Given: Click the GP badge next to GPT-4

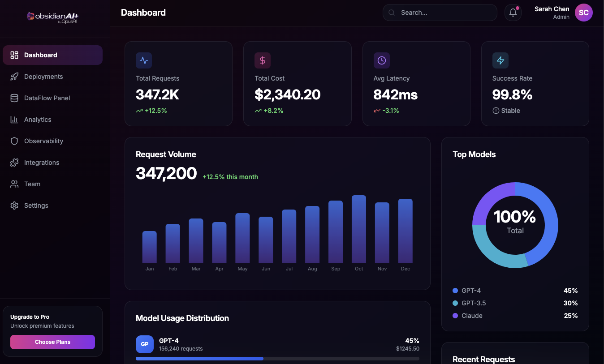Looking at the screenshot, I should tap(145, 344).
